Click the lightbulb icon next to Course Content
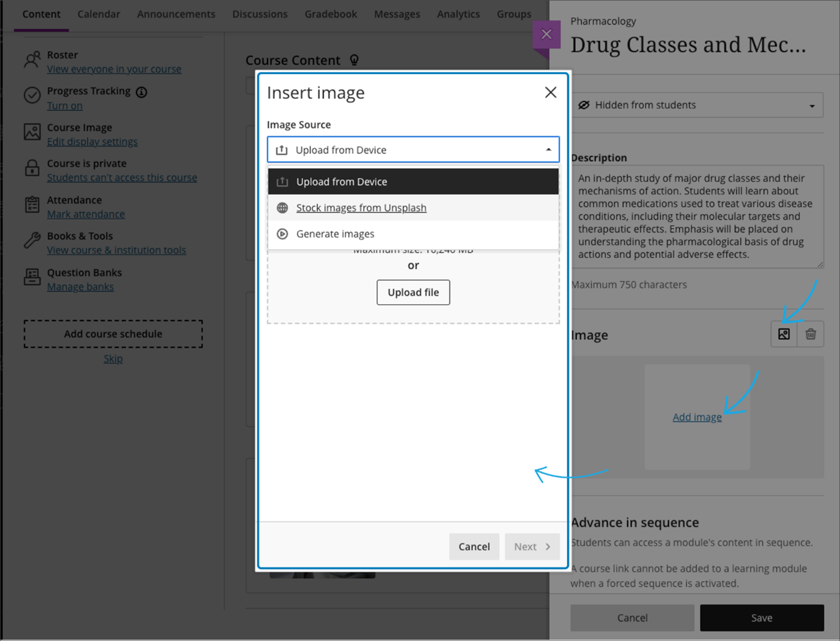Viewport: 840px width, 641px height. (354, 60)
